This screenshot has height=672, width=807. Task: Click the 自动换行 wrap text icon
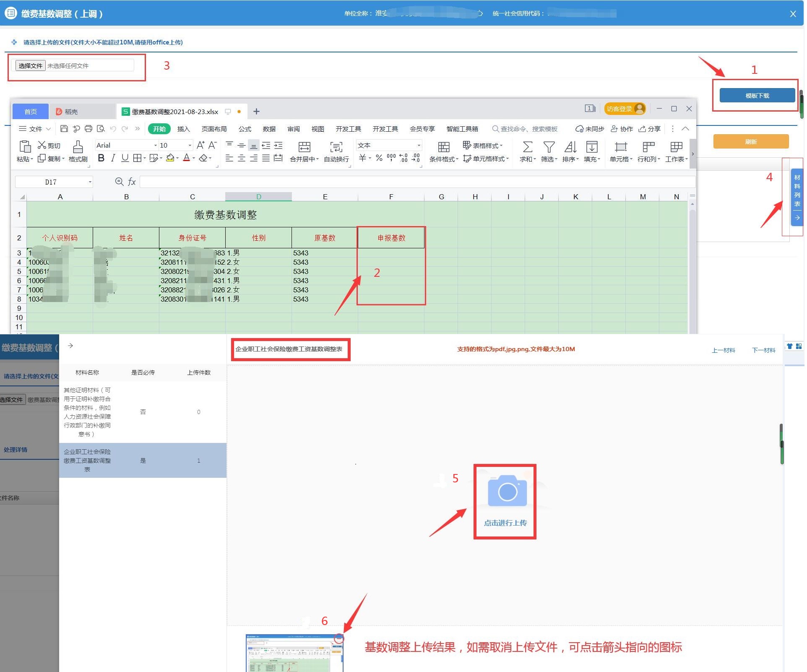(x=336, y=147)
